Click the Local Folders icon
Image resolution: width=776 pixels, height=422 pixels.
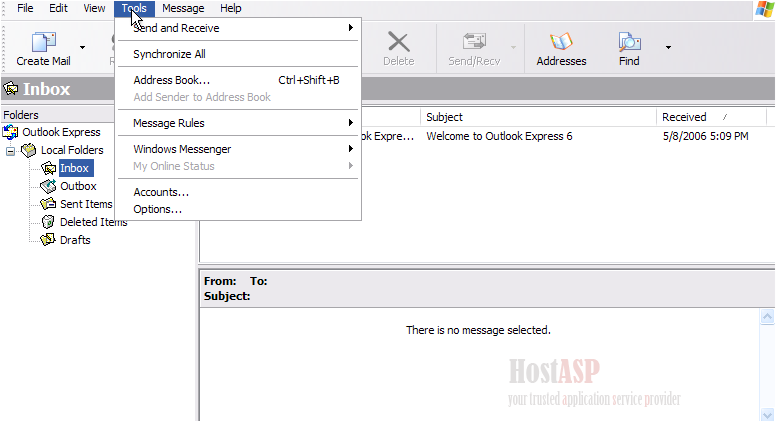[x=29, y=150]
